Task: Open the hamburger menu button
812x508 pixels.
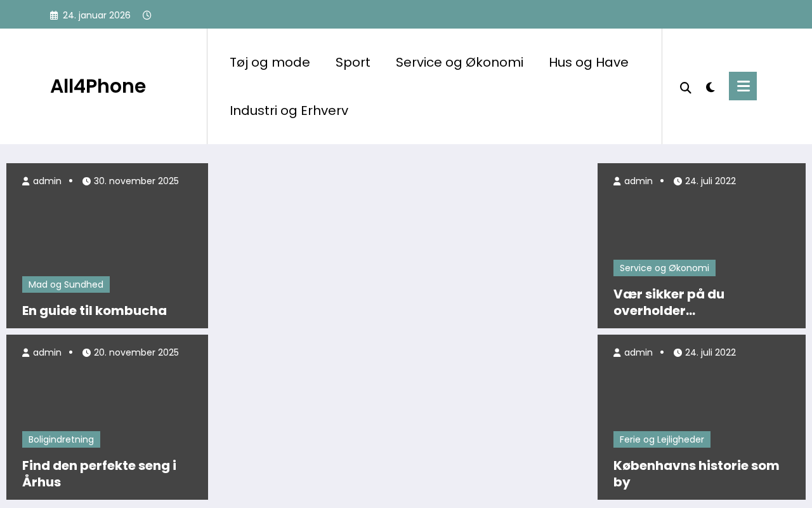Action: pyautogui.click(x=743, y=86)
